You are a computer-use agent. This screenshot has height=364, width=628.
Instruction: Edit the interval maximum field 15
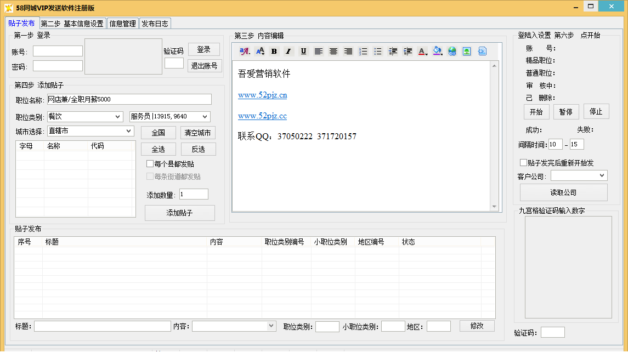pos(577,144)
